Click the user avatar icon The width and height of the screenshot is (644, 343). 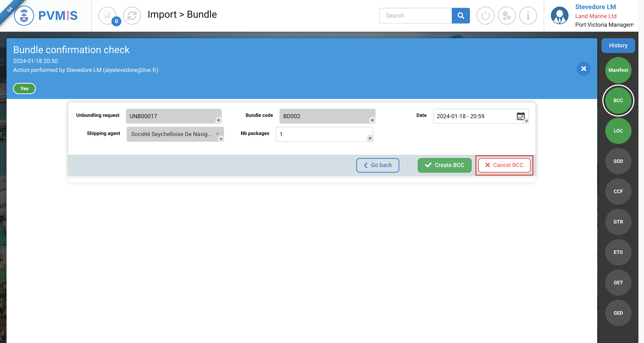560,15
